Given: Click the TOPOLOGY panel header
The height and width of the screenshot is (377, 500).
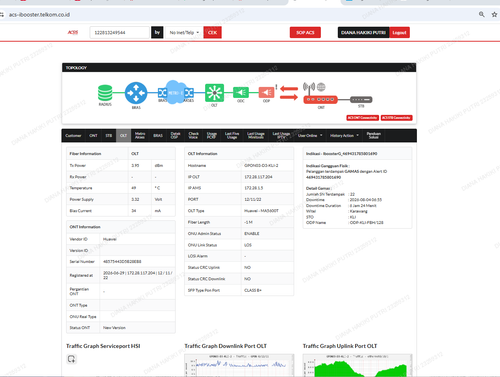Looking at the screenshot, I should click(x=239, y=68).
